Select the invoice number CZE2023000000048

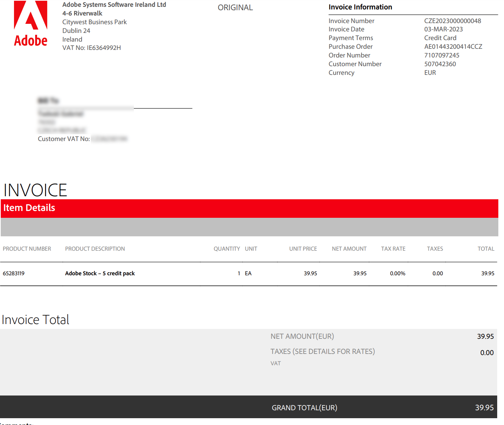453,21
